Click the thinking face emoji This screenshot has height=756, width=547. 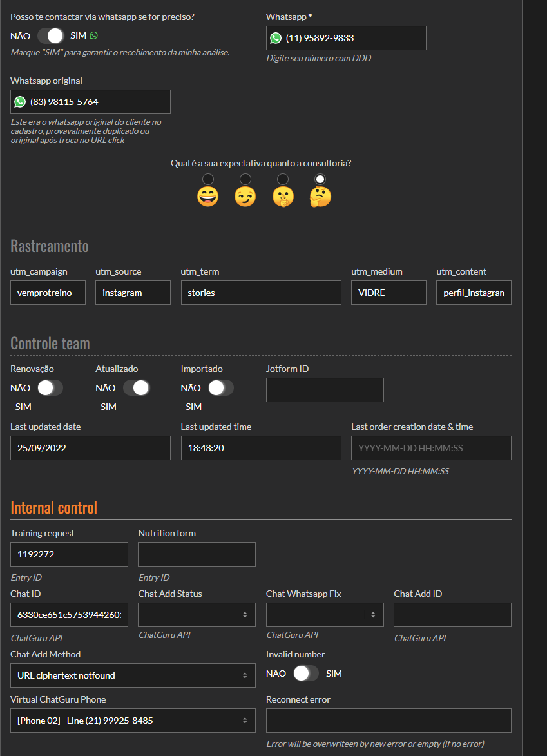click(320, 197)
